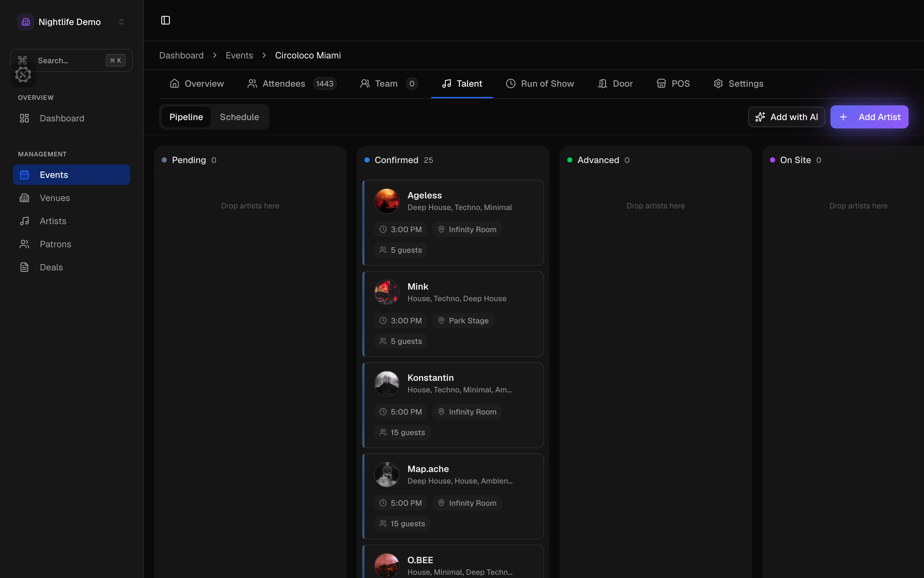Click the Map.ache artist avatar
The image size is (924, 578).
[x=387, y=474]
